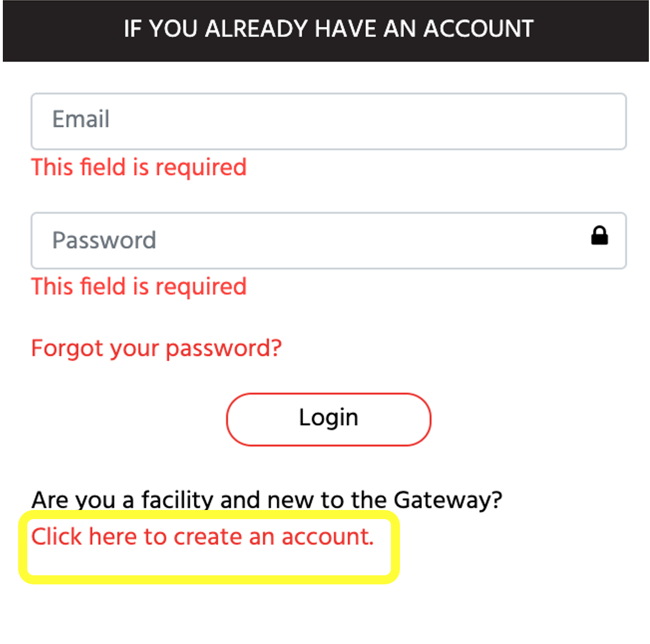
Task: Tap the word "Login" inside red-outlined button
Action: [328, 418]
